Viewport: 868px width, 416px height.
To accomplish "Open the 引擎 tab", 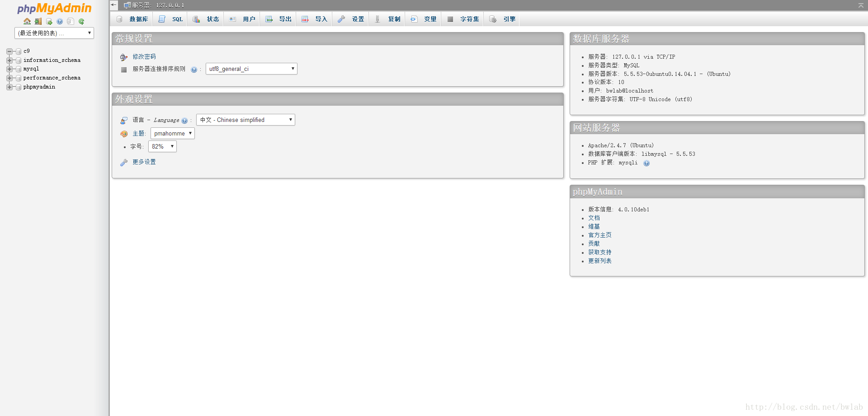I will [x=502, y=19].
